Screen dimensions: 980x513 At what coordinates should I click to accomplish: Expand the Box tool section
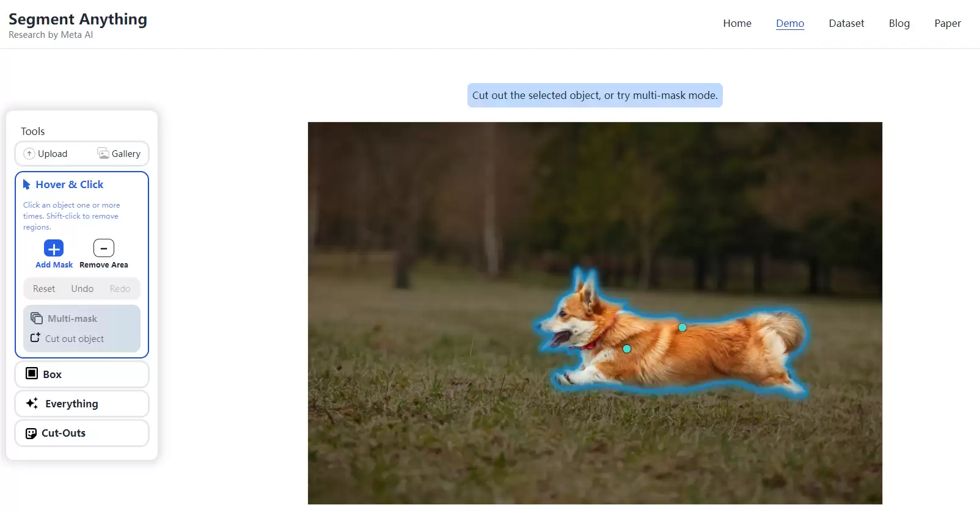click(x=82, y=374)
